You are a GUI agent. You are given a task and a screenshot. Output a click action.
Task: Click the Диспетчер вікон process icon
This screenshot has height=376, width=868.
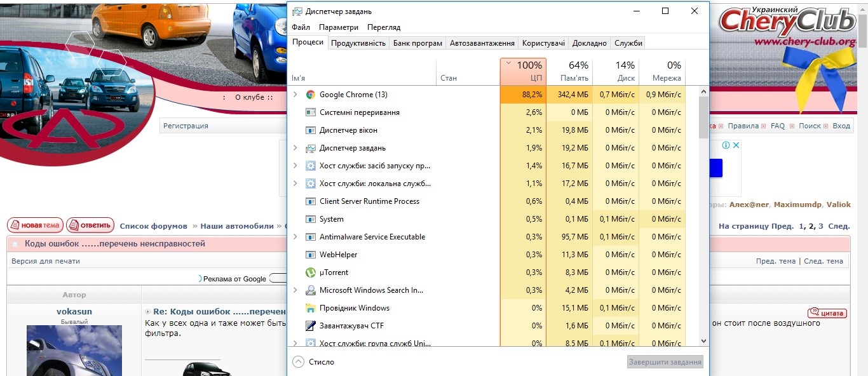(310, 130)
